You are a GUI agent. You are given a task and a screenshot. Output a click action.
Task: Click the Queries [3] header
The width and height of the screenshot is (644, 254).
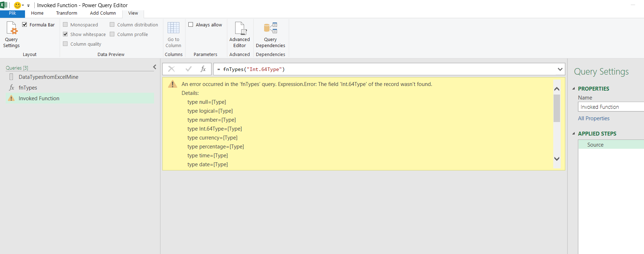[17, 68]
